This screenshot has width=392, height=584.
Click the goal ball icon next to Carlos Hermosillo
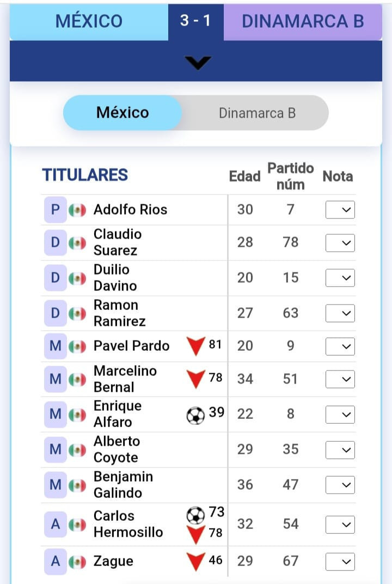(195, 515)
